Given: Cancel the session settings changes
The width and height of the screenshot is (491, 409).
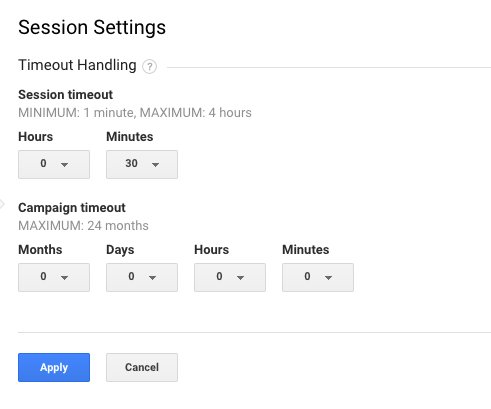Looking at the screenshot, I should [x=142, y=367].
